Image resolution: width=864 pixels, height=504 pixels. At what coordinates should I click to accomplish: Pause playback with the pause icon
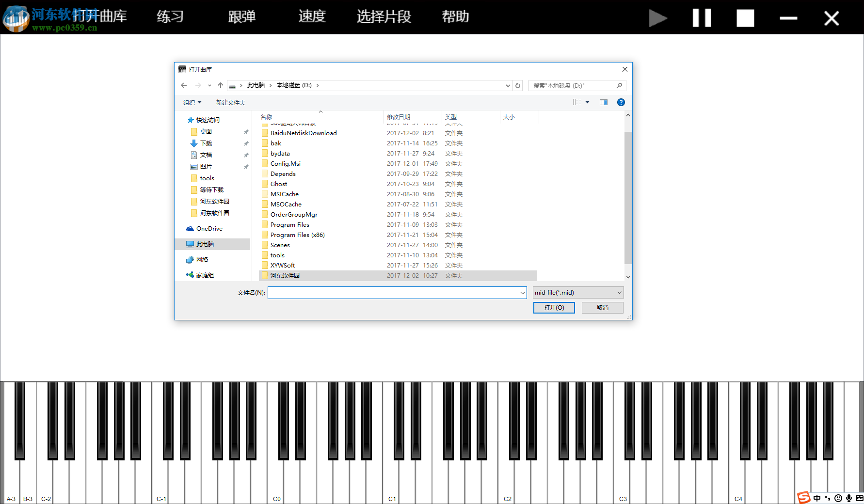click(702, 18)
